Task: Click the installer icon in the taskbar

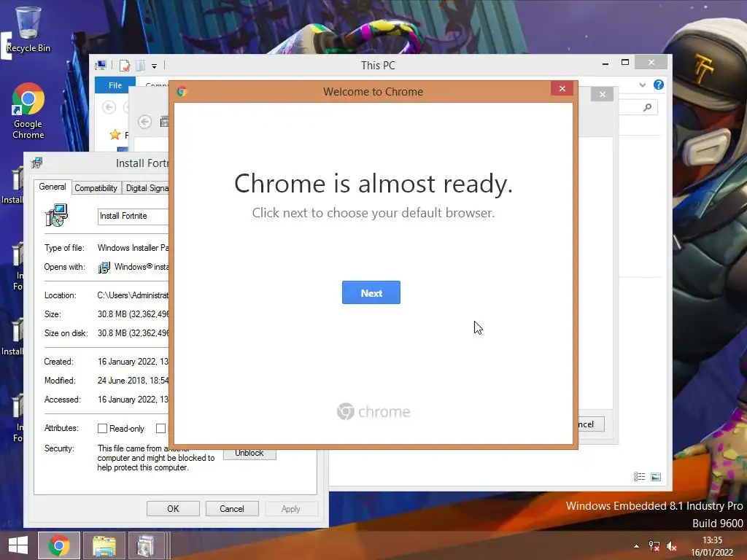Action: pyautogui.click(x=145, y=545)
